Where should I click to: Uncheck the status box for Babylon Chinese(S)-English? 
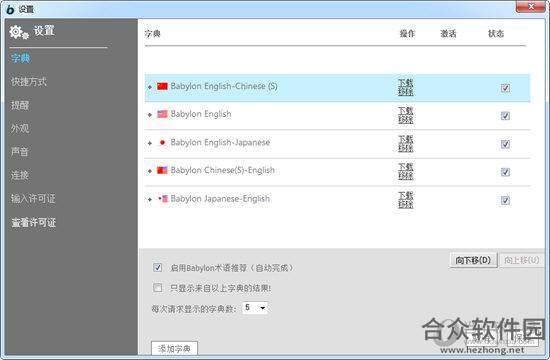(505, 172)
